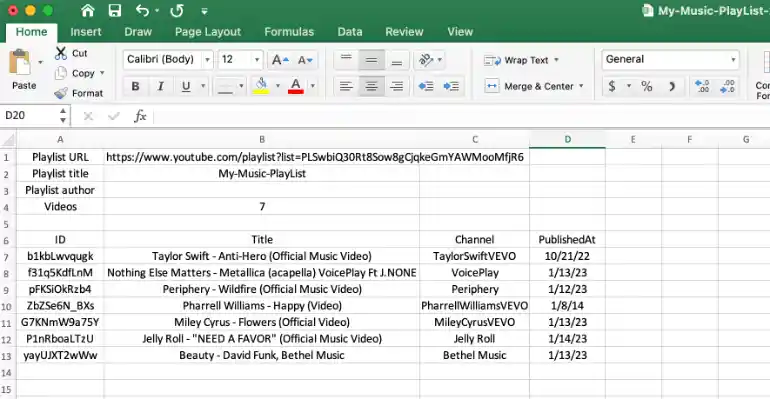Click inside the formula bar field
This screenshot has width=770, height=399.
pyautogui.click(x=462, y=116)
